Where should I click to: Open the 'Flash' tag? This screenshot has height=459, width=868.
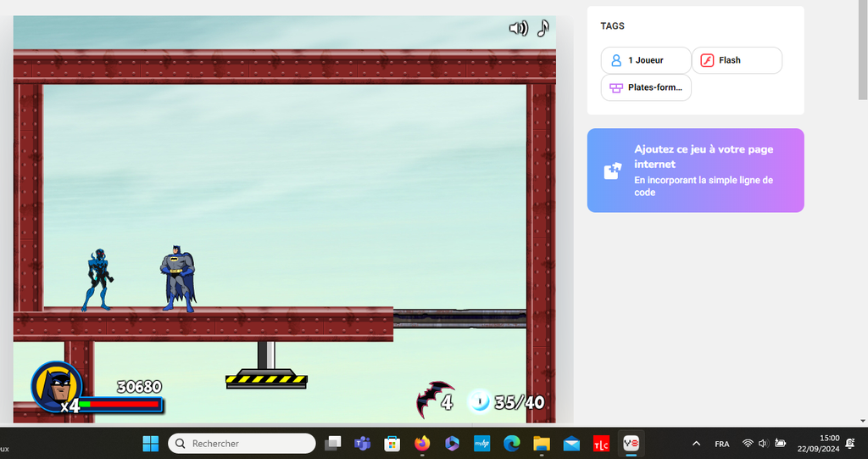(737, 60)
